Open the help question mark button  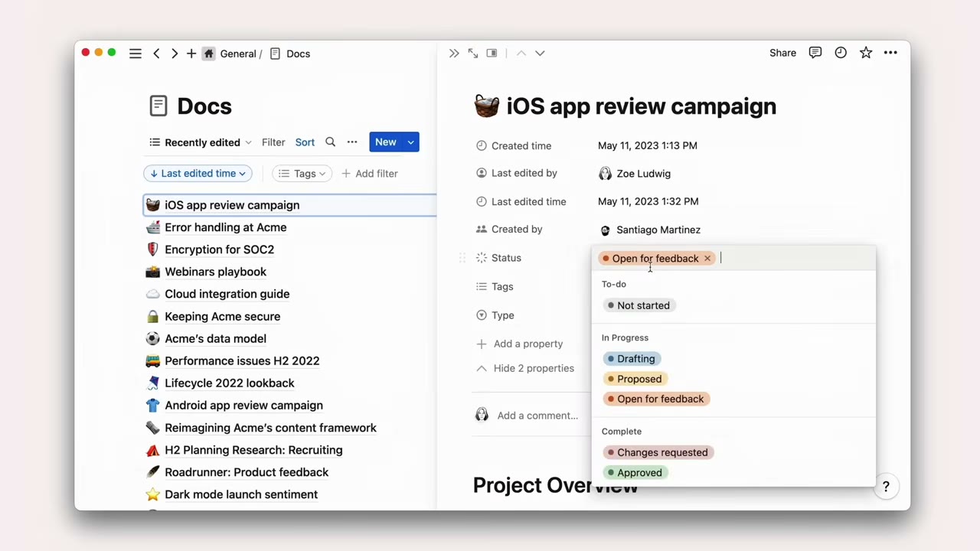[886, 487]
